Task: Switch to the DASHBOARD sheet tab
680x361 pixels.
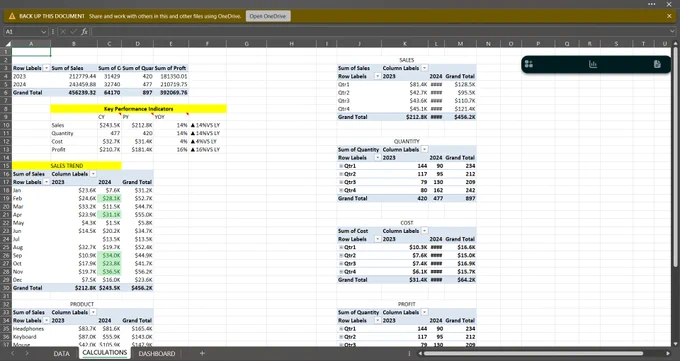Action: tap(157, 354)
